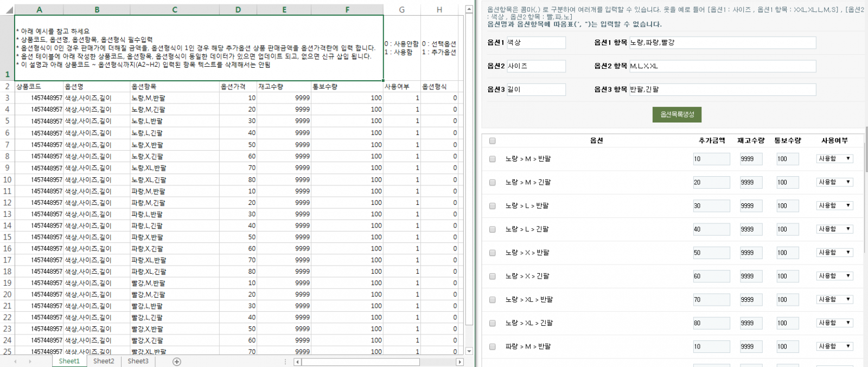
Task: Select the 노랑 > XL > 긴팔 checkbox
Action: pos(492,324)
